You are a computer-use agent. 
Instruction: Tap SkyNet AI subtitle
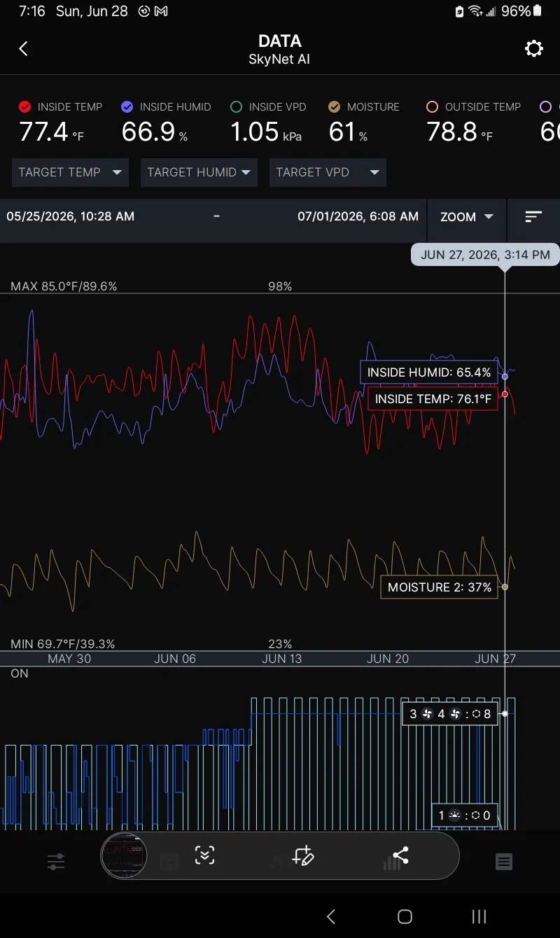click(x=279, y=59)
